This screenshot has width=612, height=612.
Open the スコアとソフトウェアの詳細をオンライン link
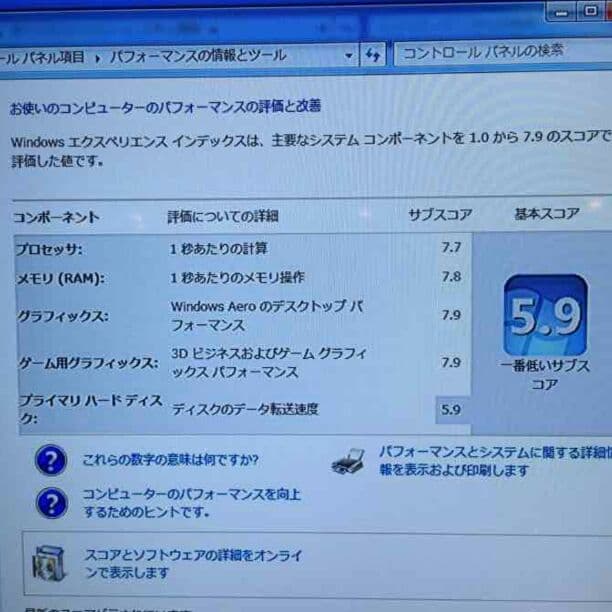tap(194, 564)
